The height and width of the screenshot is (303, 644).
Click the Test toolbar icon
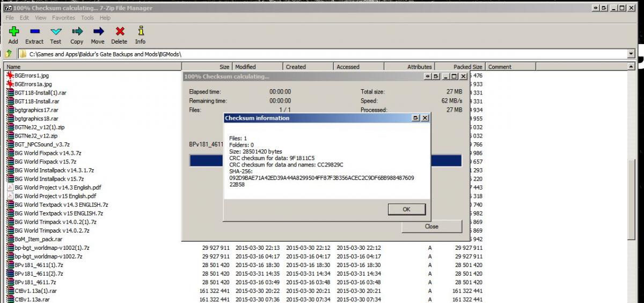(x=56, y=32)
